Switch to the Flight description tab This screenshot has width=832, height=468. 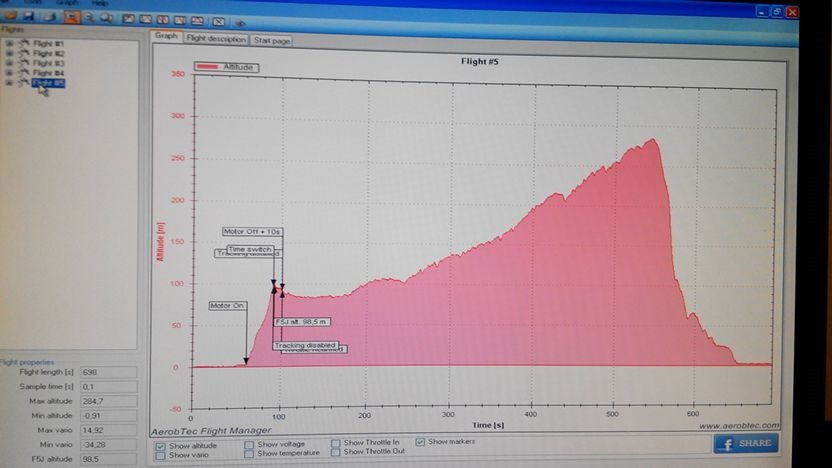[215, 39]
